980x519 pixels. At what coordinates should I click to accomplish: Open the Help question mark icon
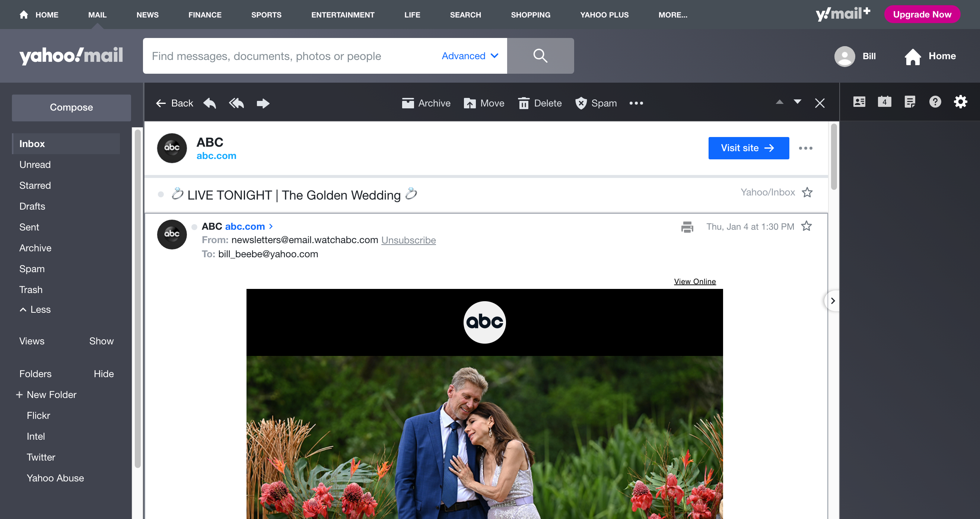click(x=935, y=102)
